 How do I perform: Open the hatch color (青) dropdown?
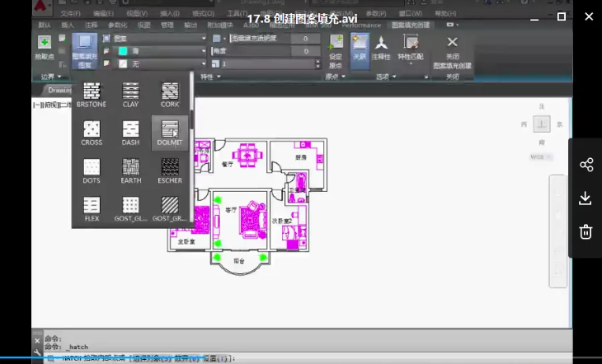point(160,51)
